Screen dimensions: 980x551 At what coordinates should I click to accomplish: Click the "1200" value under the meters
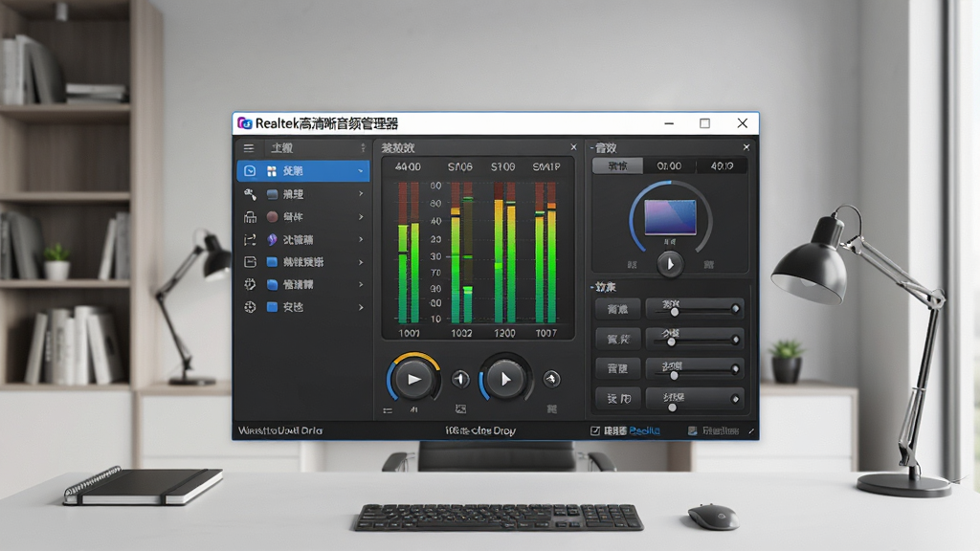[x=504, y=333]
